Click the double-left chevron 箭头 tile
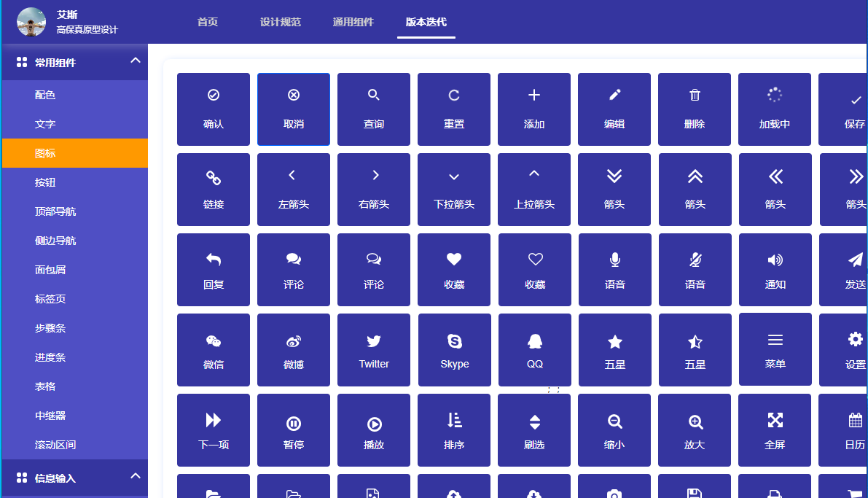Screen dimensions: 868x498 775,190
